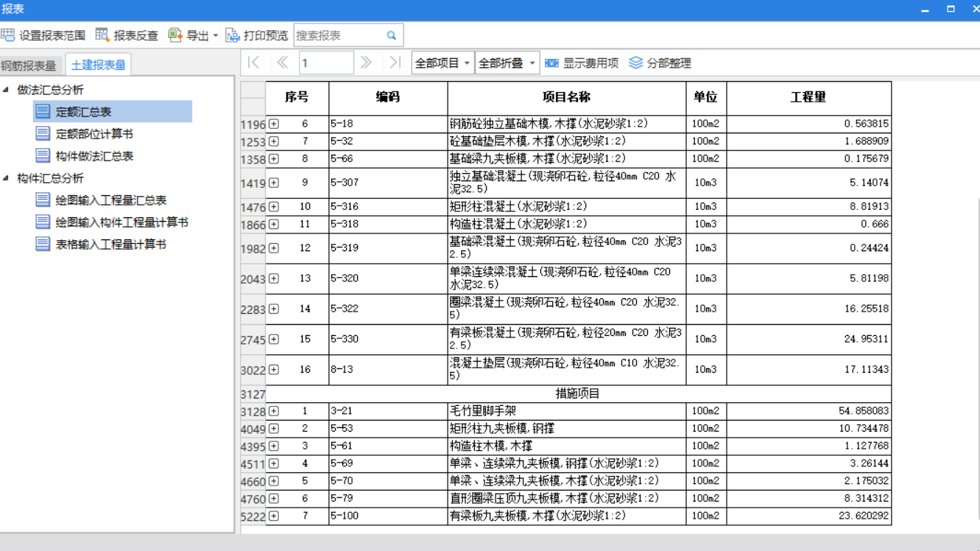This screenshot has width=980, height=551.
Task: Expand row 5-18 钢筋砼独立基础木模
Action: pos(274,124)
